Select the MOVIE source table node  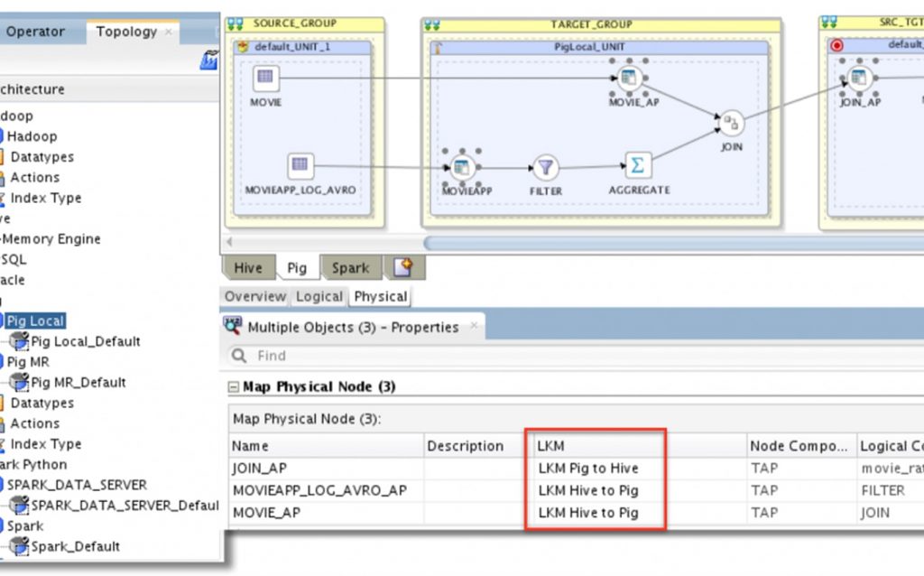(x=266, y=78)
